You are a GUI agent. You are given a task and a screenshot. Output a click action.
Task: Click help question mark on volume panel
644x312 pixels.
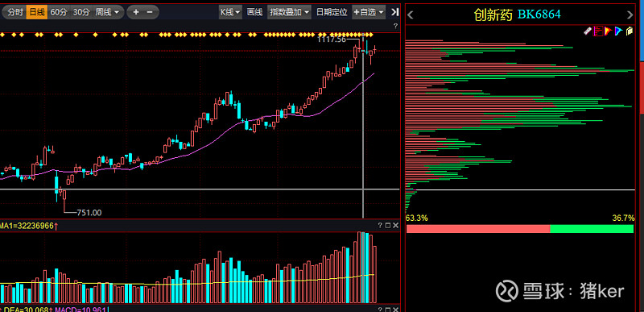point(380,226)
